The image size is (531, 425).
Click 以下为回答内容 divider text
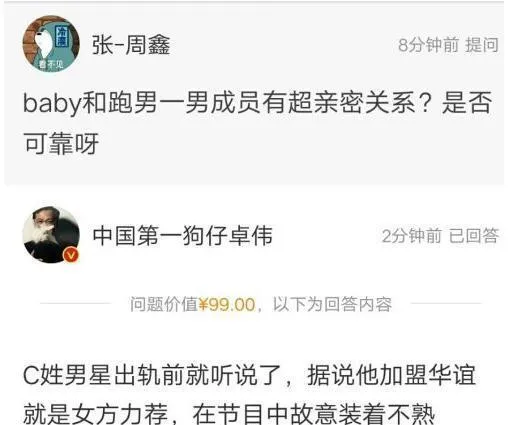(x=333, y=304)
